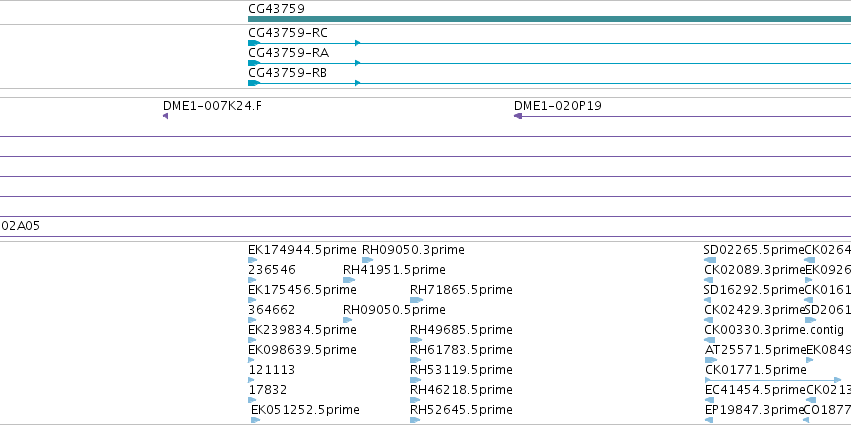Click the EK051252.5prime arrow feature
Image resolution: width=851 pixels, height=425 pixels.
coord(256,420)
